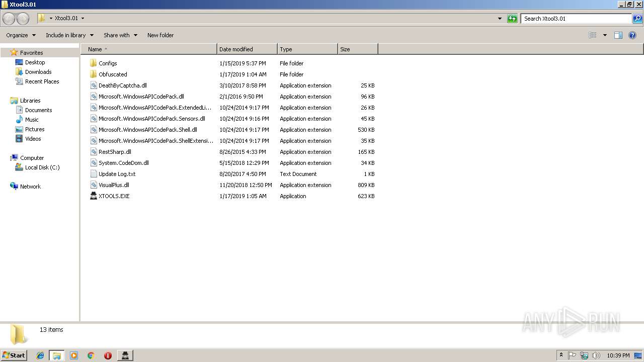644x362 pixels.
Task: Select the Update Log.txt document icon
Action: click(93, 174)
